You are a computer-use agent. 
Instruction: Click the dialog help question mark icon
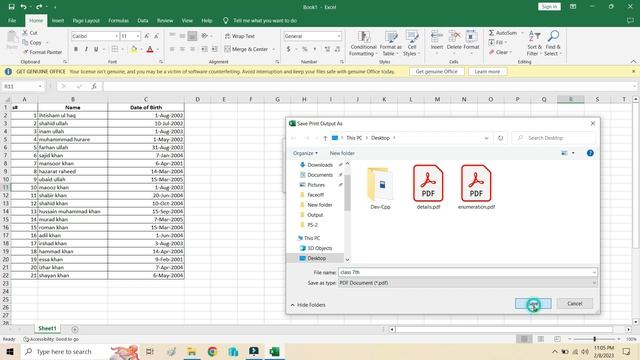[590, 153]
